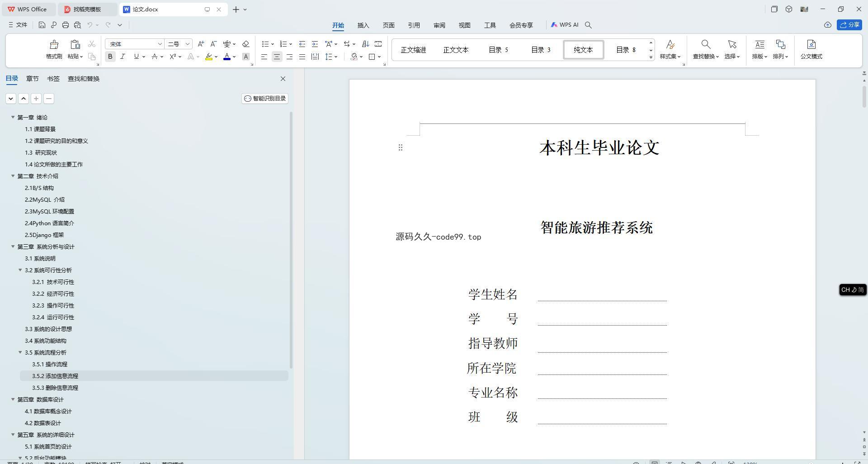Switch to the 找稻壳模板 window tab
The width and height of the screenshot is (868, 464).
88,9
